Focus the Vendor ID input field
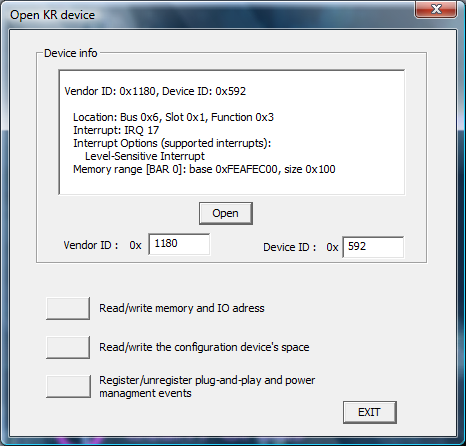The height and width of the screenshot is (446, 466). (x=179, y=244)
